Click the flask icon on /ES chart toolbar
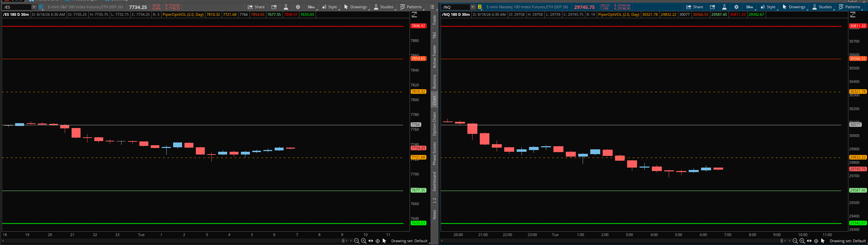Viewport: 868px width, 245px height. click(286, 7)
